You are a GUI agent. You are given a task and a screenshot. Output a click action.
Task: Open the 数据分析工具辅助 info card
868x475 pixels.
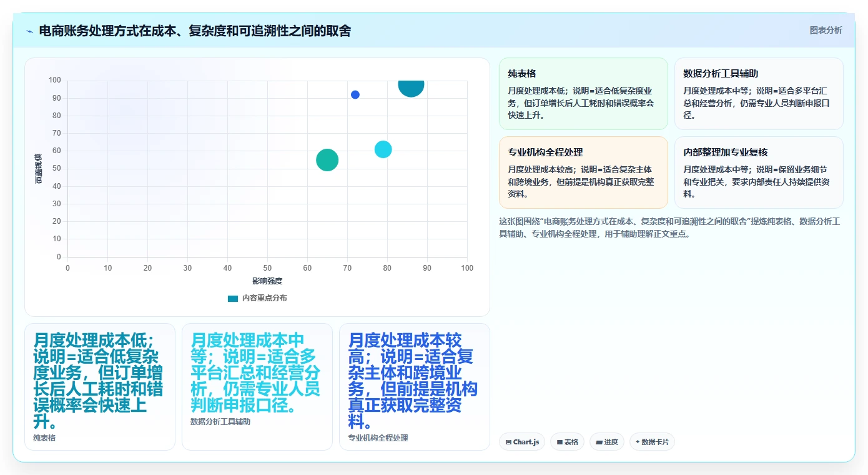pos(759,94)
